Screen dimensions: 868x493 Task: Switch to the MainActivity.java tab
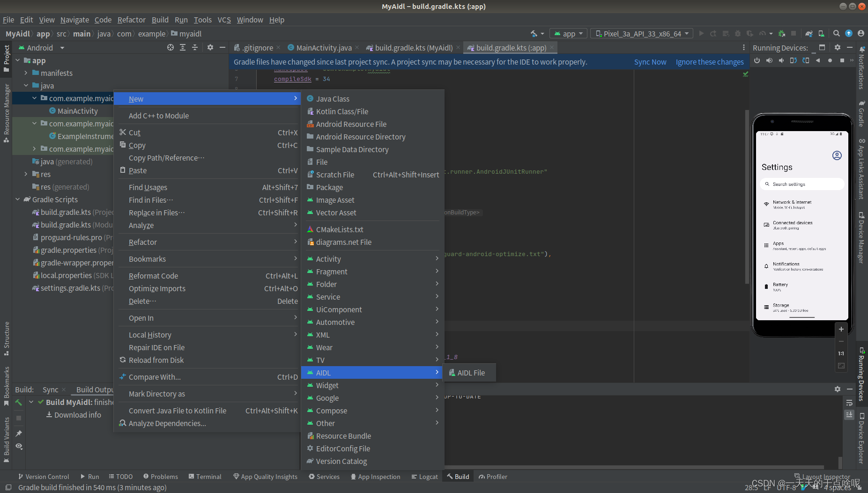pos(323,47)
